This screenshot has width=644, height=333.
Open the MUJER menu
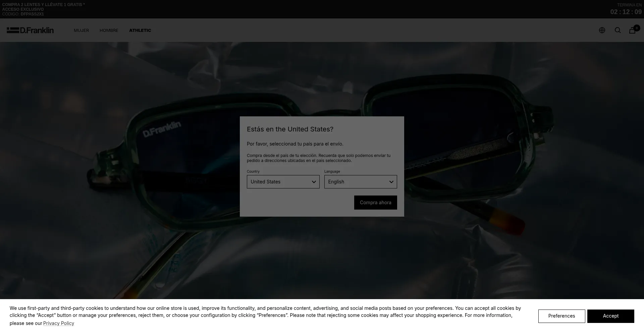click(x=81, y=30)
